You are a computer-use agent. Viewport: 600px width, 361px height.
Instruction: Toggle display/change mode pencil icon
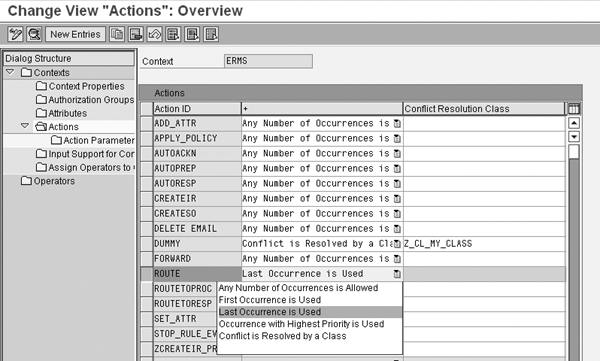[15, 34]
